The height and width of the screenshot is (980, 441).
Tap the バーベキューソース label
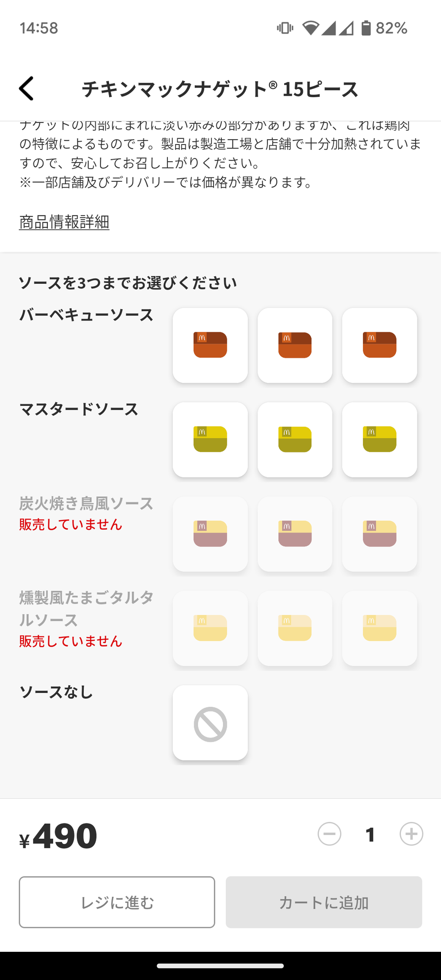coord(86,315)
